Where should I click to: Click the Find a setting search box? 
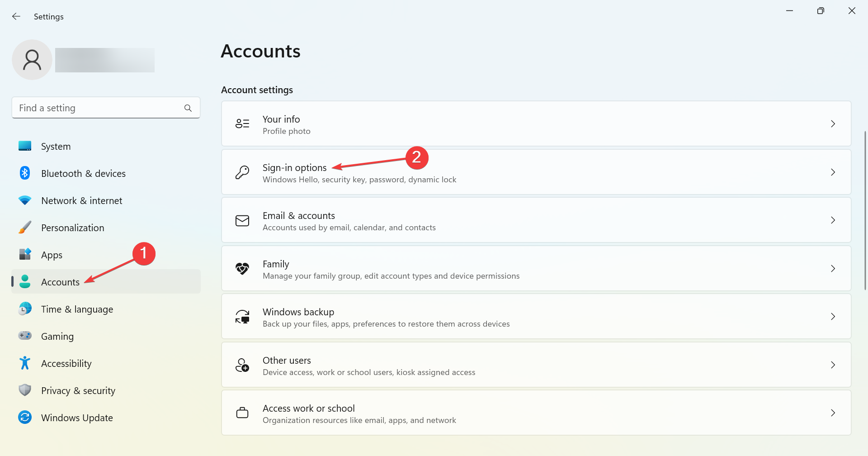pyautogui.click(x=106, y=108)
